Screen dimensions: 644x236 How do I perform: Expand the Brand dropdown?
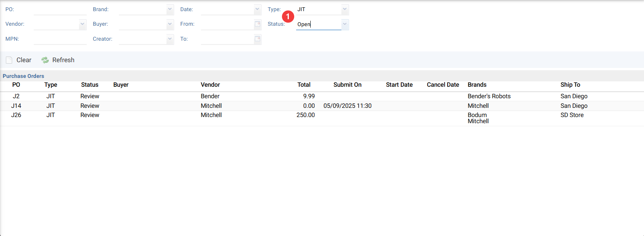pyautogui.click(x=170, y=9)
